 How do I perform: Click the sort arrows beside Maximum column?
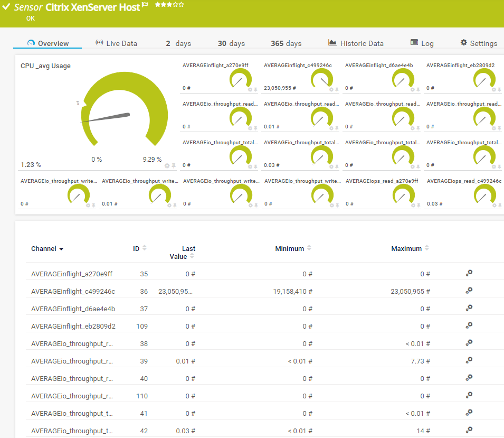426,248
